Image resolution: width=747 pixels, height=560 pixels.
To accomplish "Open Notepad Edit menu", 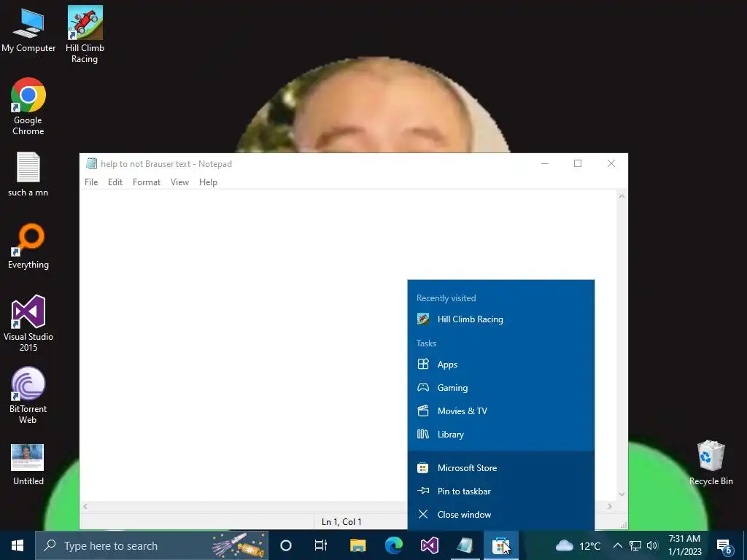I will pos(115,182).
